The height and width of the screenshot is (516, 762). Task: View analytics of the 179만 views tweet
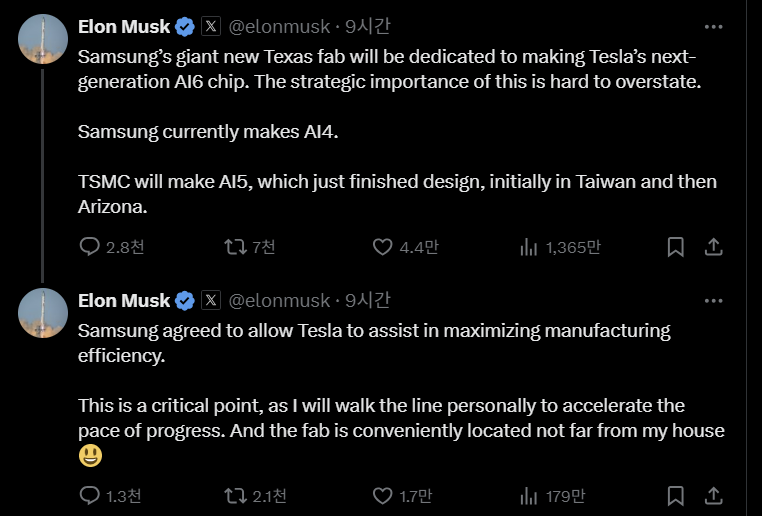529,495
